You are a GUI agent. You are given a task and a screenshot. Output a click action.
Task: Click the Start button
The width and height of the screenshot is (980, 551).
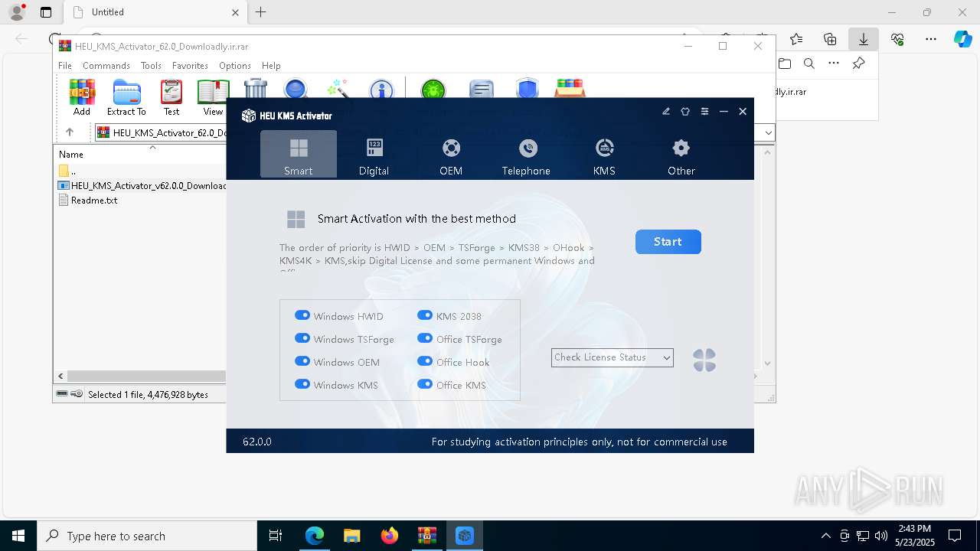point(668,242)
